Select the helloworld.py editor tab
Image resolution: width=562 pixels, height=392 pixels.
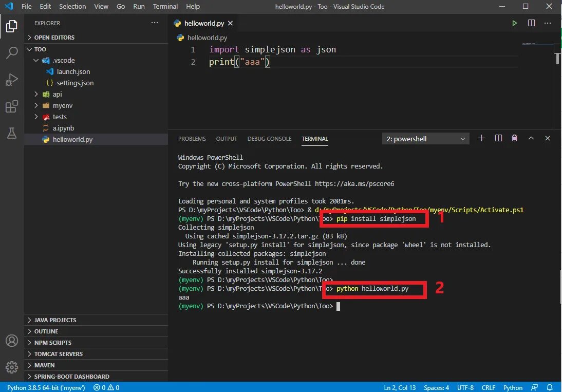tap(204, 23)
